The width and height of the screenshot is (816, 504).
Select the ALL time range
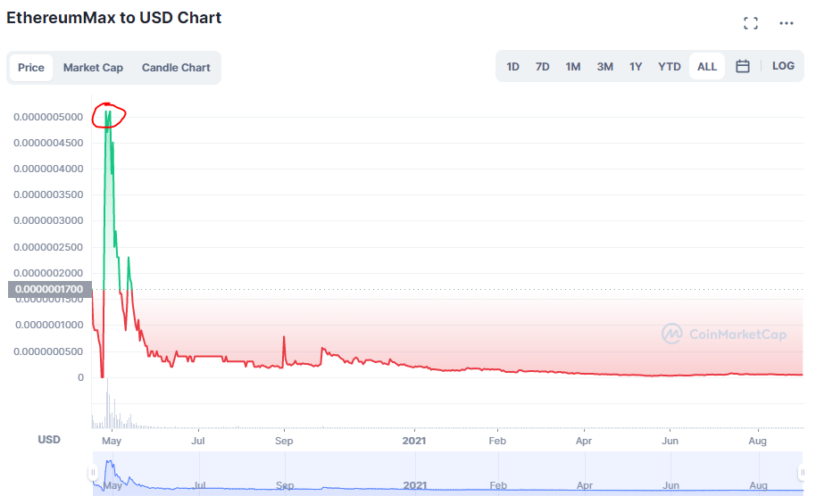tap(707, 67)
